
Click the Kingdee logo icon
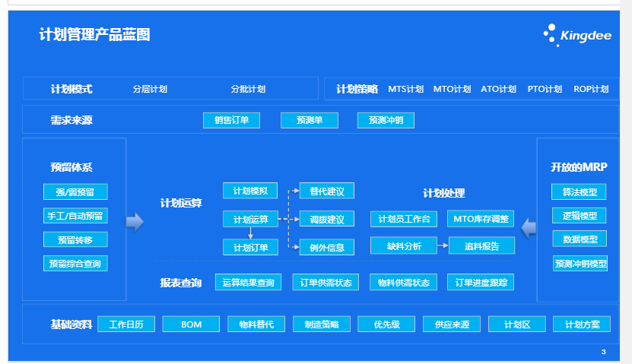pyautogui.click(x=551, y=34)
